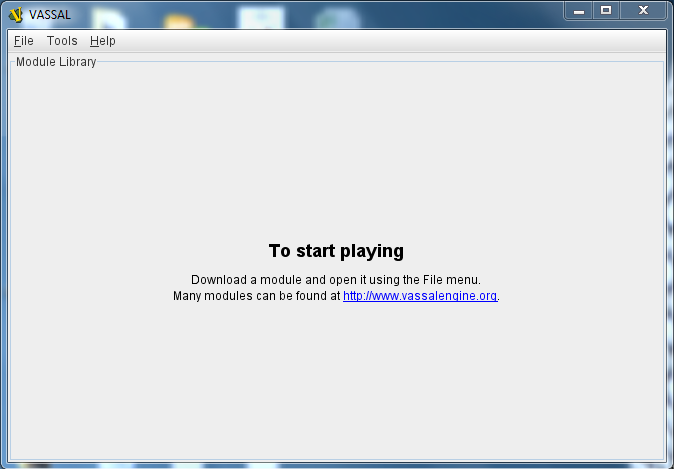Screen dimensions: 674x469
Task: Maximize the VASSAL window
Action: pos(606,10)
